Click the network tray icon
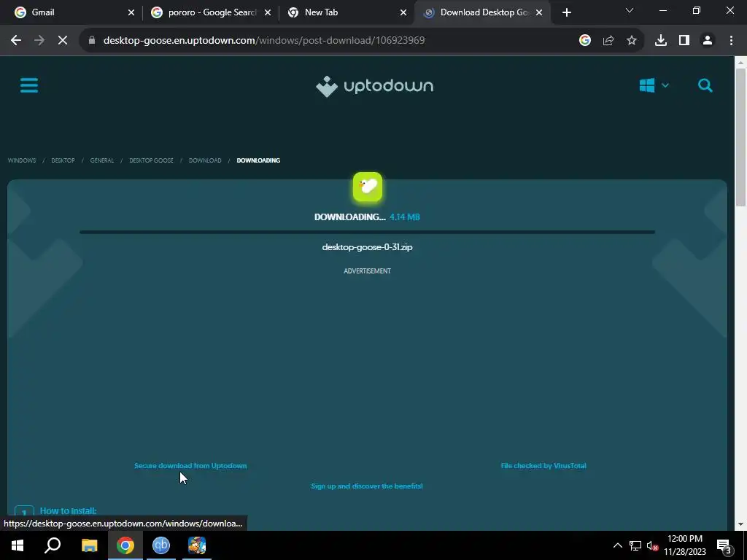747x560 pixels. [x=635, y=545]
